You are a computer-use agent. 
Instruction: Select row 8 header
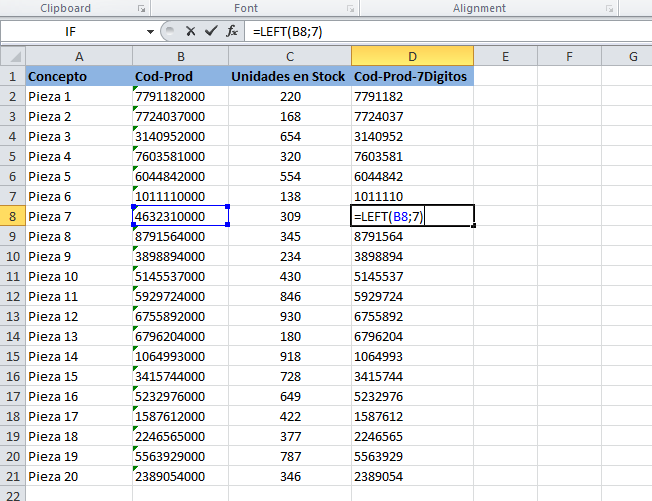[12, 216]
